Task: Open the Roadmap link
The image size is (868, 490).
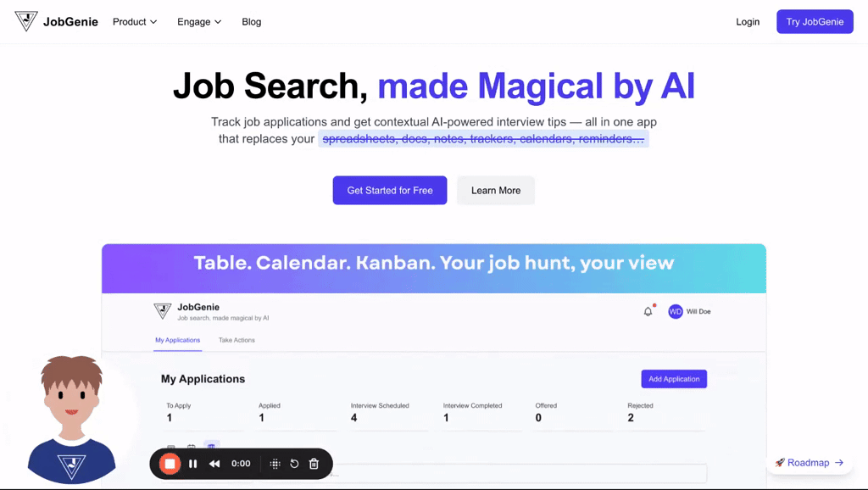Action: [x=809, y=462]
